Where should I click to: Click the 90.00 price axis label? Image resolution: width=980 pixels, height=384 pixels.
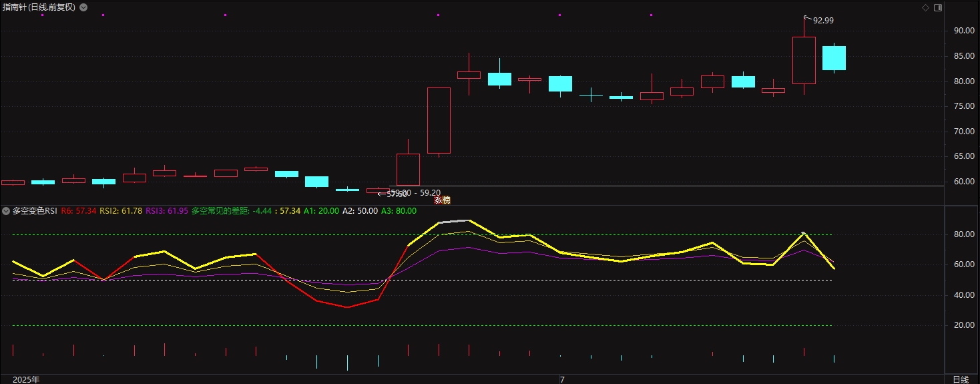pyautogui.click(x=963, y=31)
